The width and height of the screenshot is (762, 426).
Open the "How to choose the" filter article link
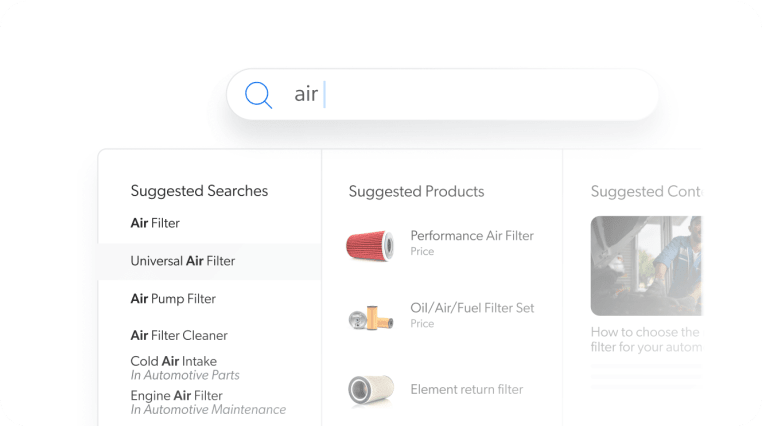[x=645, y=332]
